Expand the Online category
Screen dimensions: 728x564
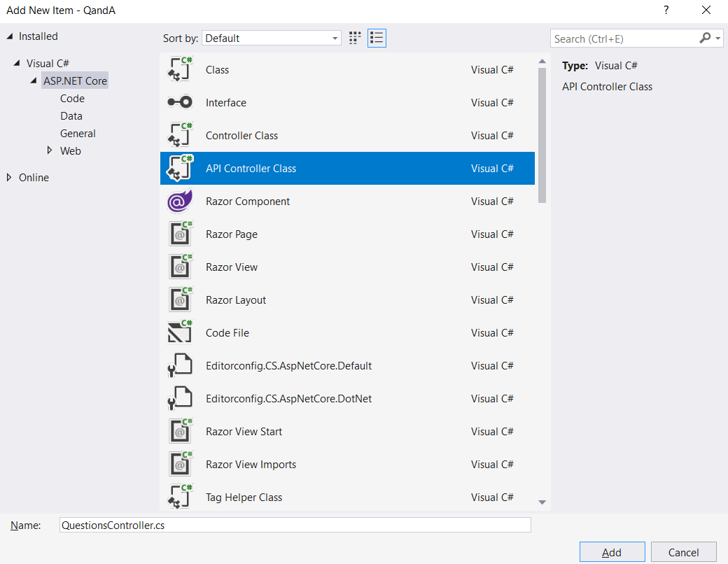9,178
